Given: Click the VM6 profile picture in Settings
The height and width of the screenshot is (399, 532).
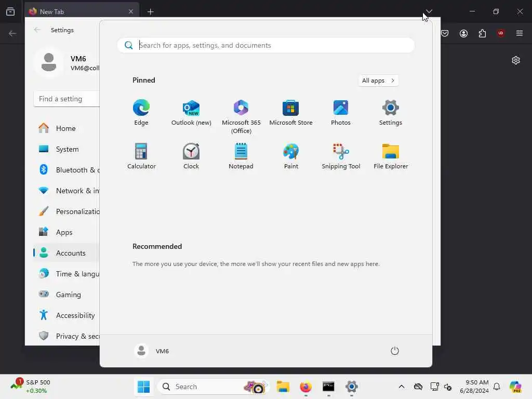Looking at the screenshot, I should [48, 63].
